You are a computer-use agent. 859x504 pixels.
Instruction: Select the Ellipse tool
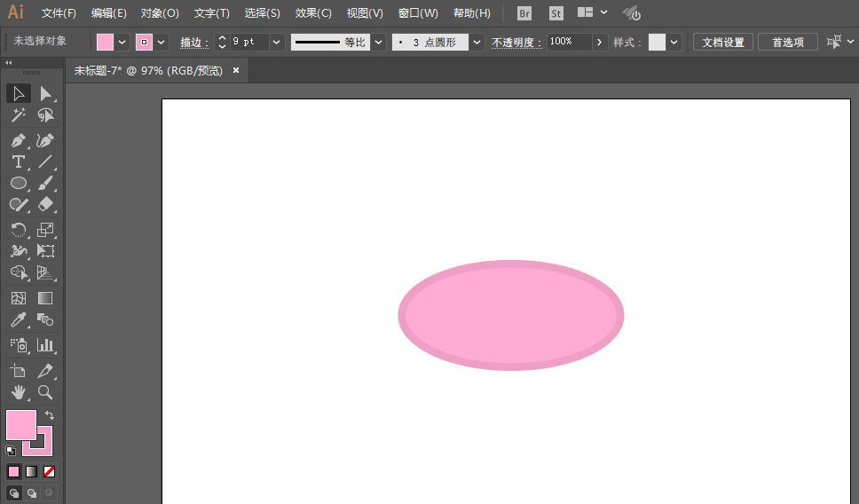(x=18, y=183)
